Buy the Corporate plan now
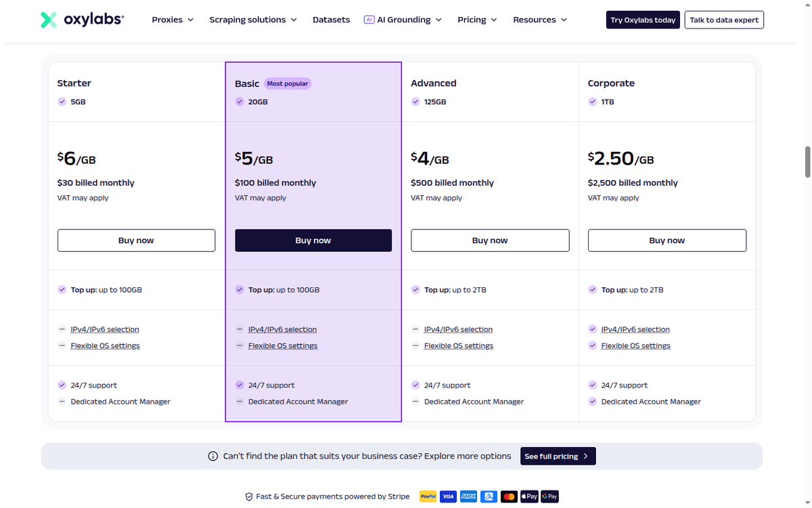Screen dimensions: 812x508 coord(667,240)
